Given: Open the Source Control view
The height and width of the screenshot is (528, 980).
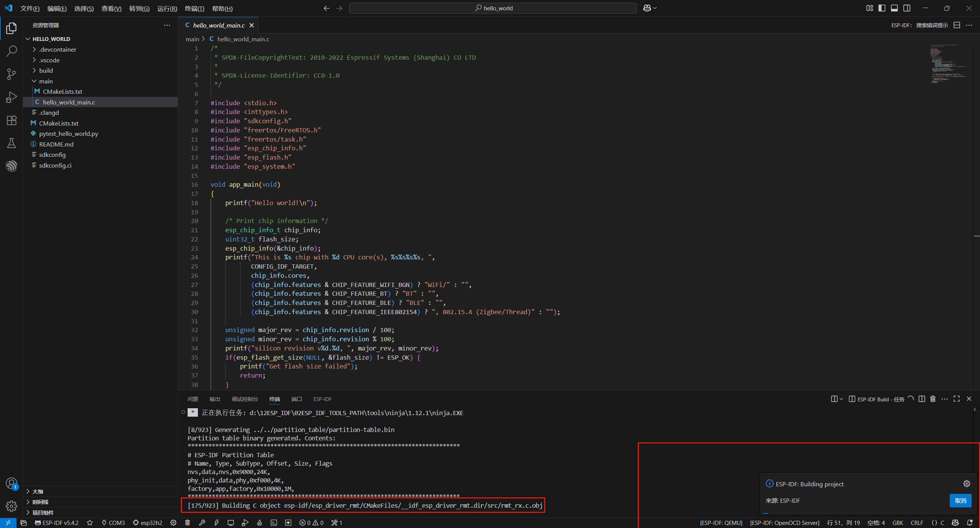Looking at the screenshot, I should (x=11, y=74).
